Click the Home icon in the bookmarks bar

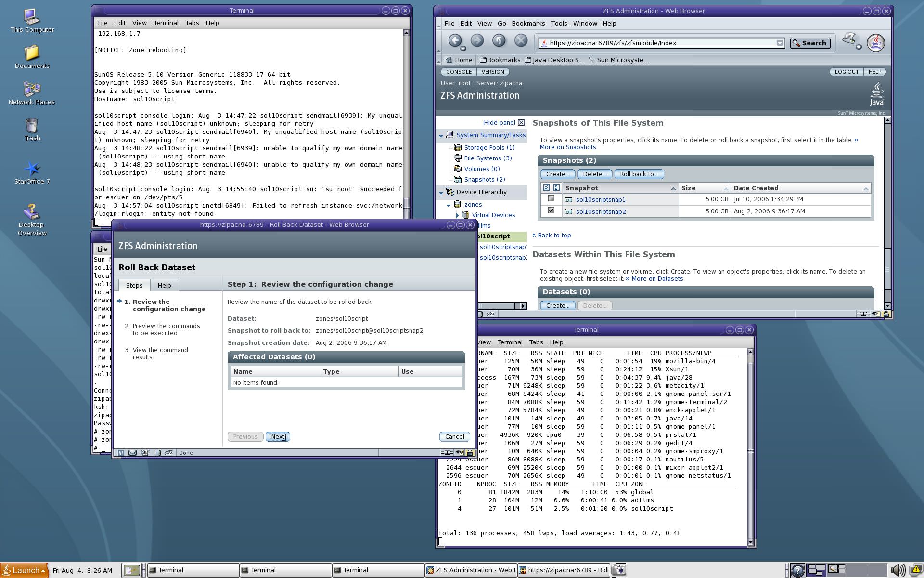[459, 60]
